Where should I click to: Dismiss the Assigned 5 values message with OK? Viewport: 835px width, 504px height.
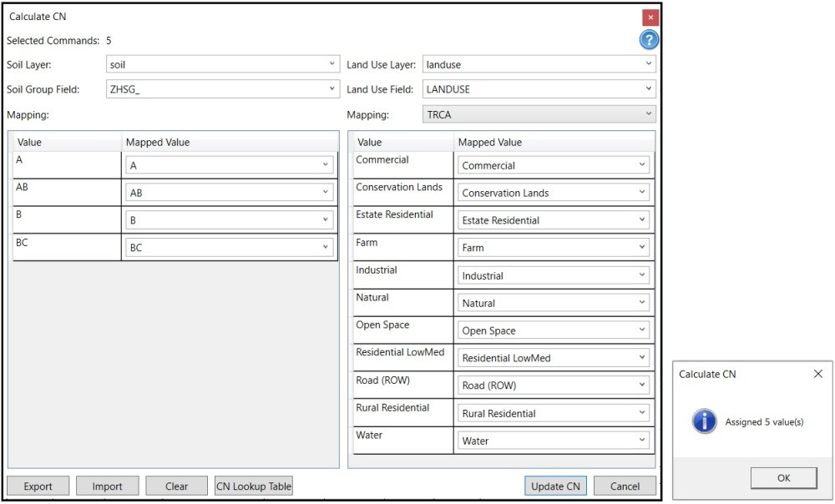[x=783, y=477]
